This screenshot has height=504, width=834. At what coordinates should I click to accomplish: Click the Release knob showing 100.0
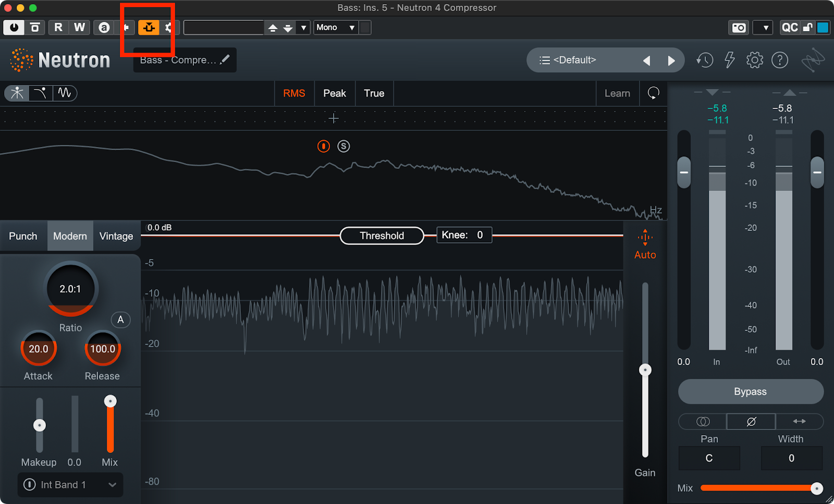click(x=103, y=349)
